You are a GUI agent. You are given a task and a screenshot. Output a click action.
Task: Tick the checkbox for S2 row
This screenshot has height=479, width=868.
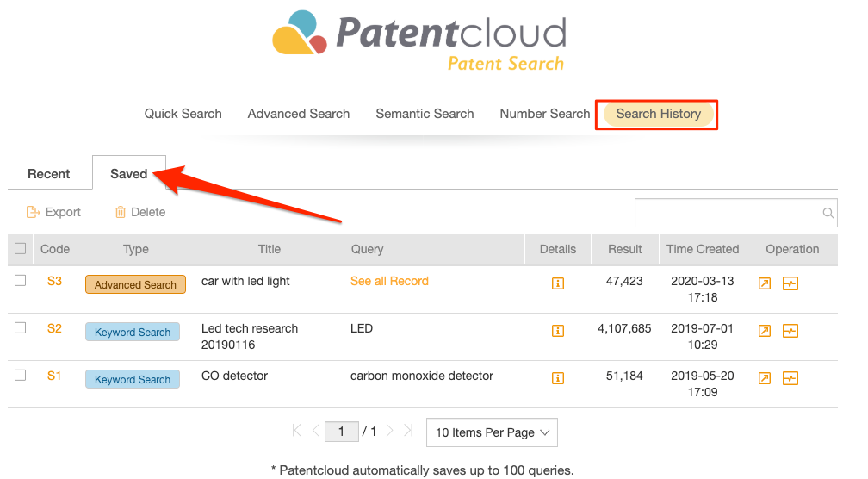(21, 328)
